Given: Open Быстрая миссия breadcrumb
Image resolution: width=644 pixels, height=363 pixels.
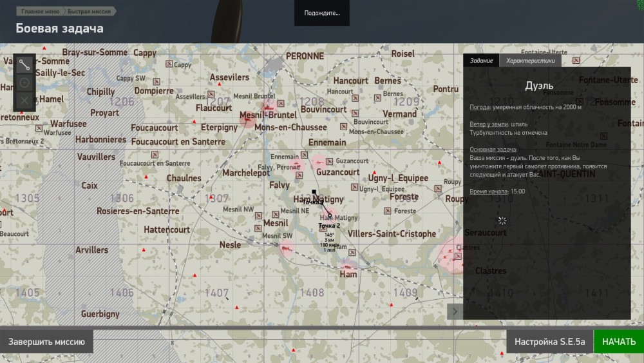Looking at the screenshot, I should tap(88, 12).
